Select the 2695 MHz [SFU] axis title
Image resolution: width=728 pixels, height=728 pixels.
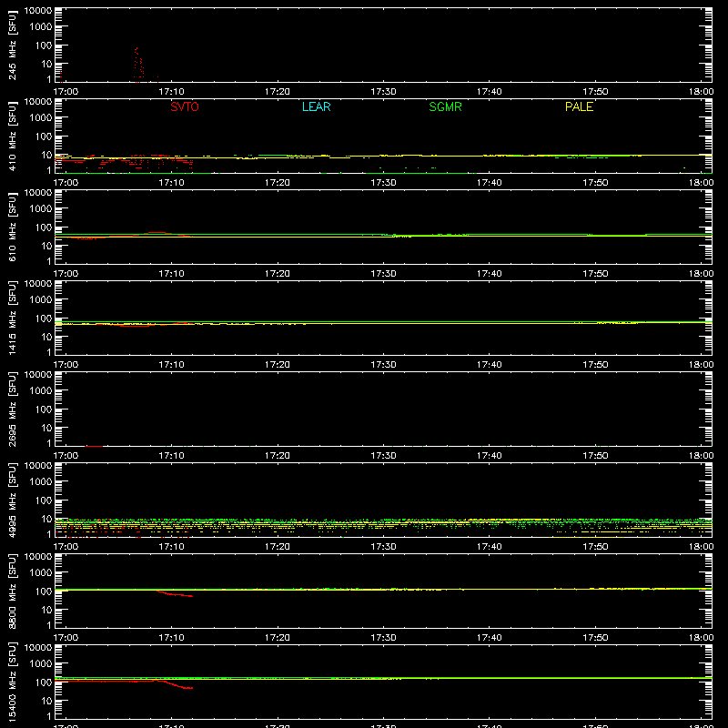[x=12, y=409]
